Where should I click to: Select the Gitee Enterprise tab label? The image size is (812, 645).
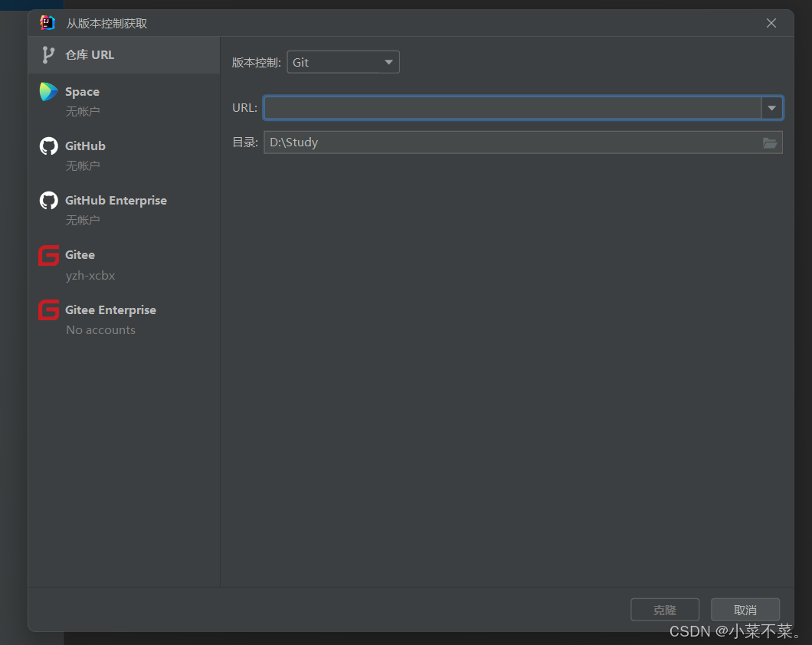click(x=110, y=310)
